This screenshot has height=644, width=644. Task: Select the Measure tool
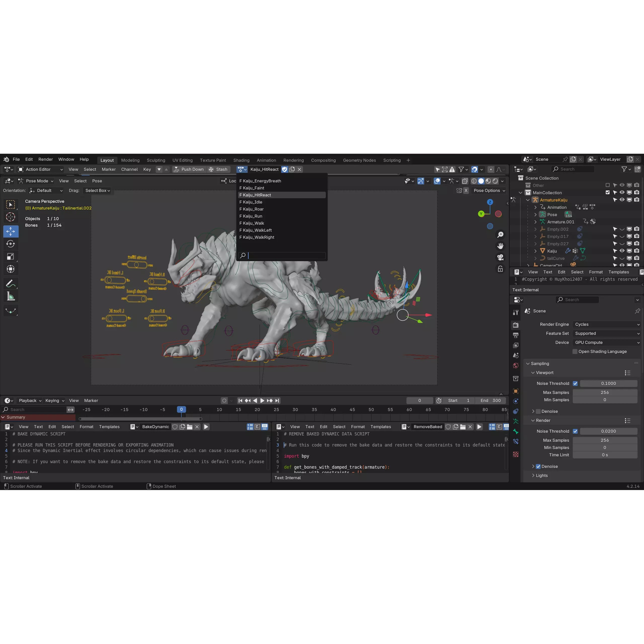[11, 296]
